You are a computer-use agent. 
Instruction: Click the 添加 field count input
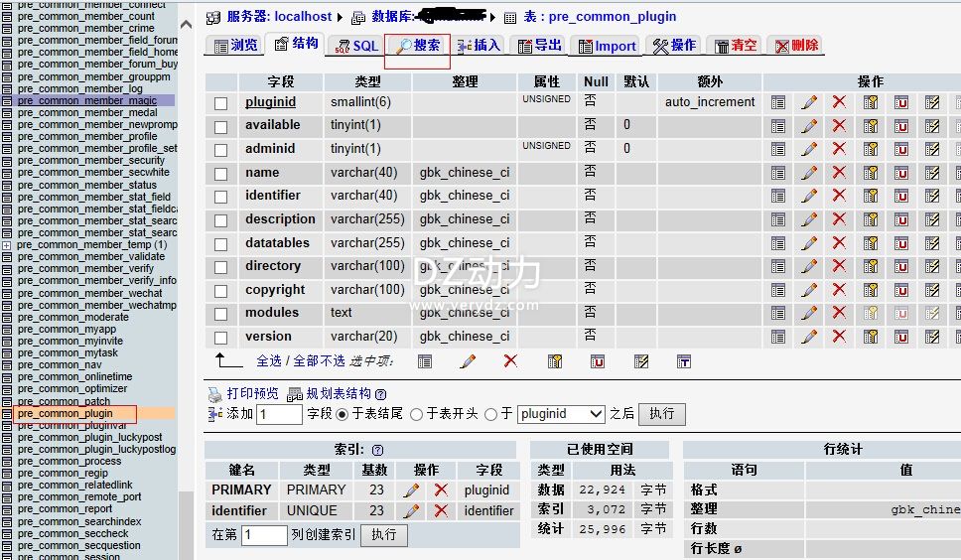pos(280,414)
